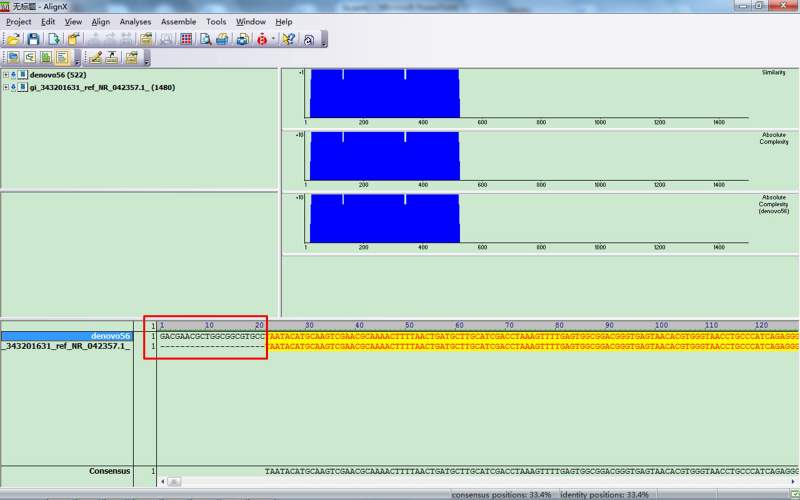Open the View menu
This screenshot has width=800, height=500.
[x=73, y=22]
